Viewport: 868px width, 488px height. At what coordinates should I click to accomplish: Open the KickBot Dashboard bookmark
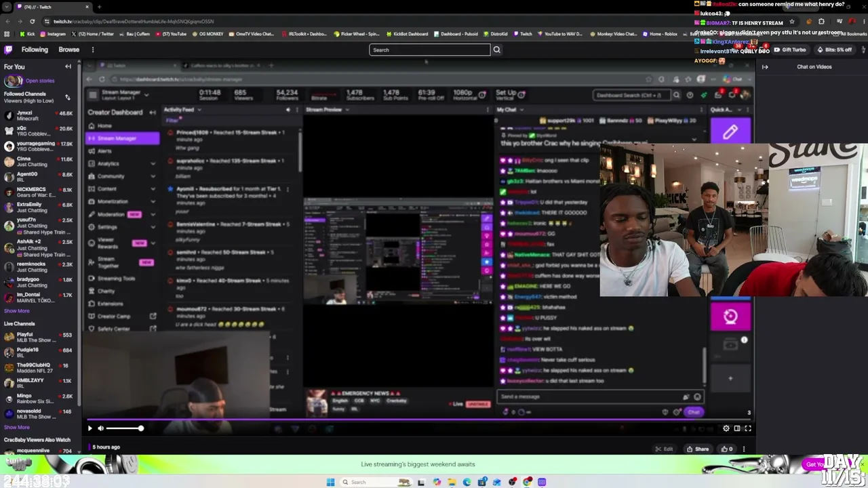click(x=408, y=34)
